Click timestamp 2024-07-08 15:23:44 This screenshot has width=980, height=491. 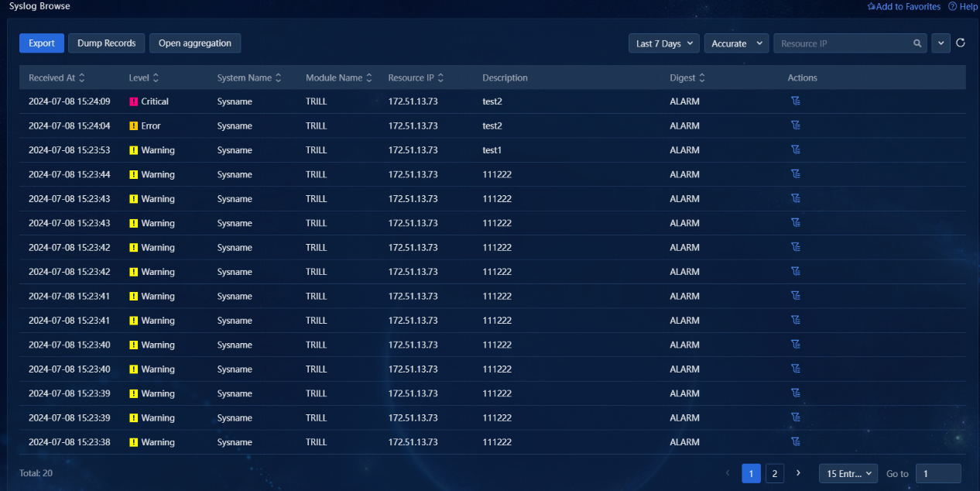(70, 174)
